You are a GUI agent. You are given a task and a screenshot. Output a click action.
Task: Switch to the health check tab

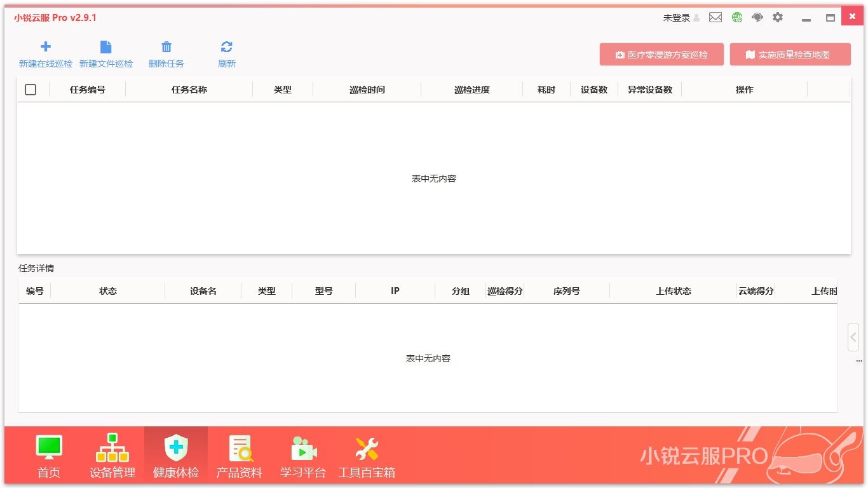pos(175,454)
